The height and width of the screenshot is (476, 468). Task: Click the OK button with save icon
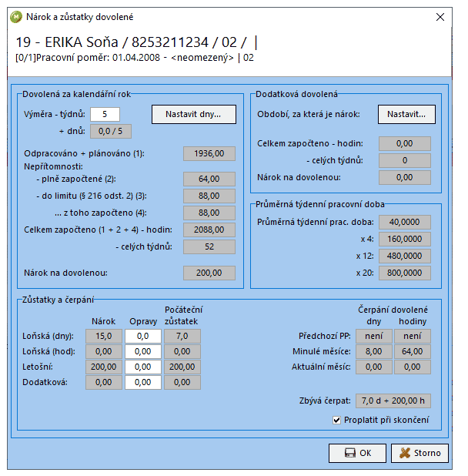tap(357, 453)
